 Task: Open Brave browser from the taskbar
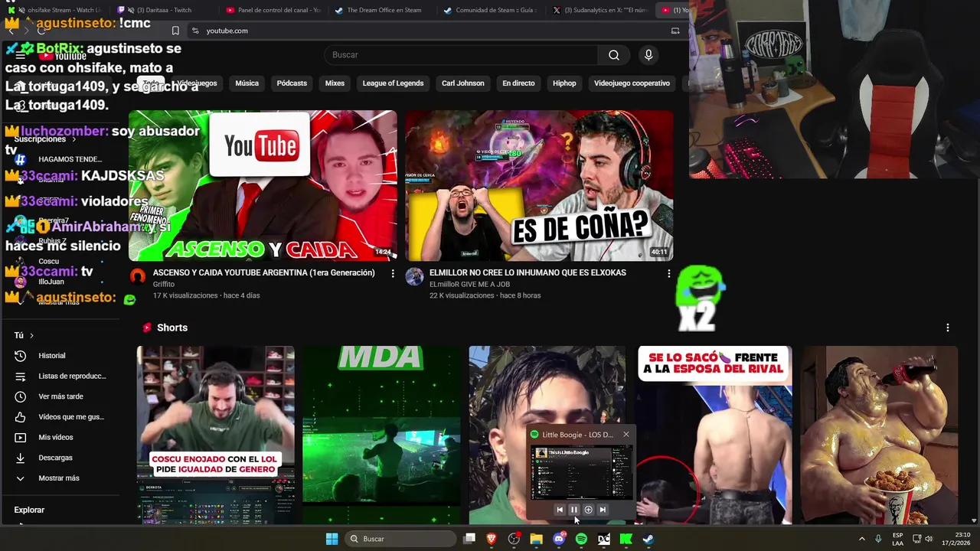pyautogui.click(x=492, y=539)
